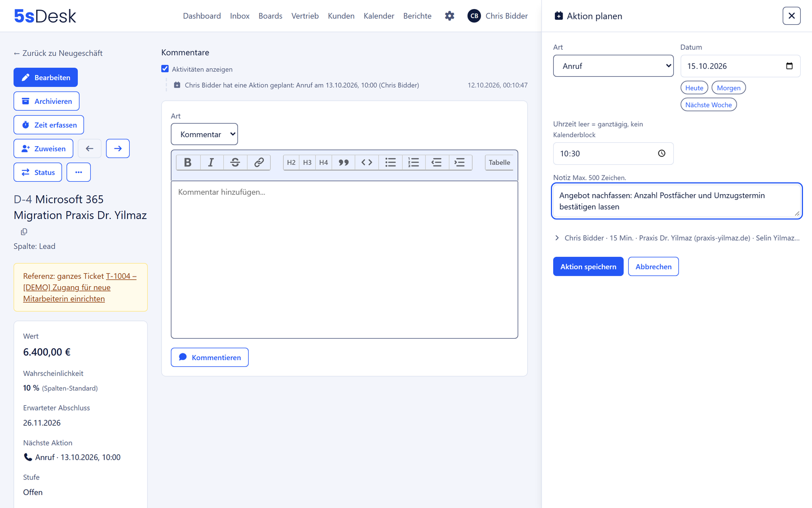Decrease list indent
Image resolution: width=812 pixels, height=508 pixels.
point(436,163)
